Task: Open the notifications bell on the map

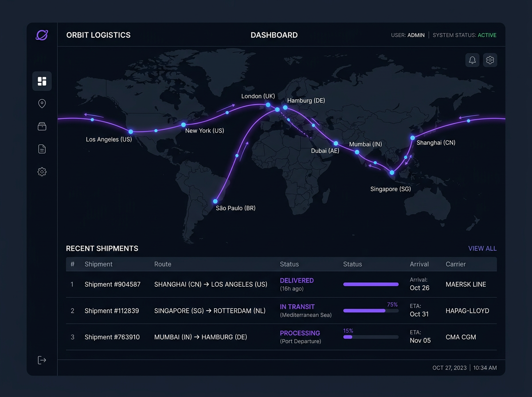Action: (x=472, y=60)
